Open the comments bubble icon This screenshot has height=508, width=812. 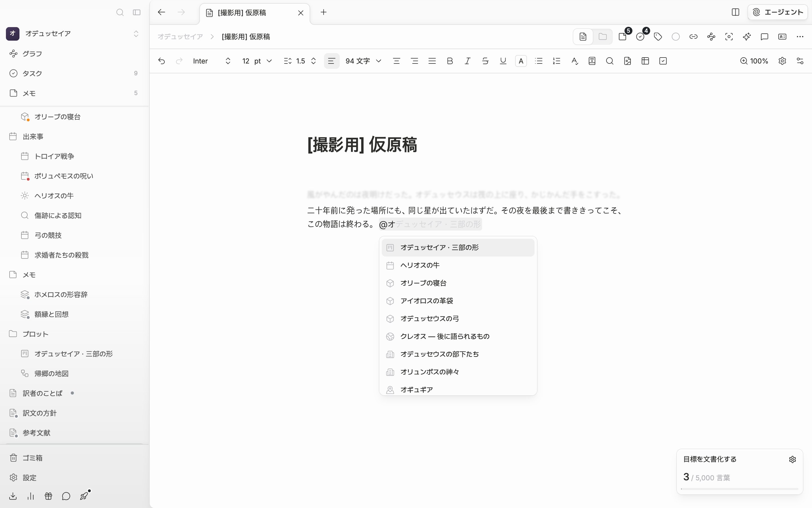click(764, 37)
